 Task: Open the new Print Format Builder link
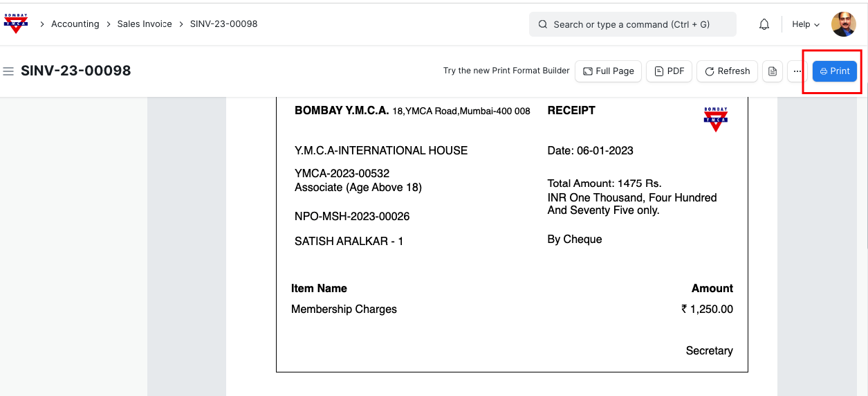click(x=506, y=71)
